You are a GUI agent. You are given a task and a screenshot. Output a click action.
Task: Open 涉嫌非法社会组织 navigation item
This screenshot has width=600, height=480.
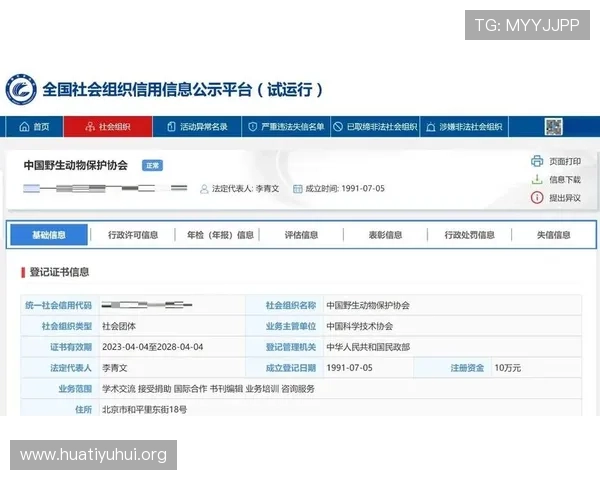(x=464, y=127)
